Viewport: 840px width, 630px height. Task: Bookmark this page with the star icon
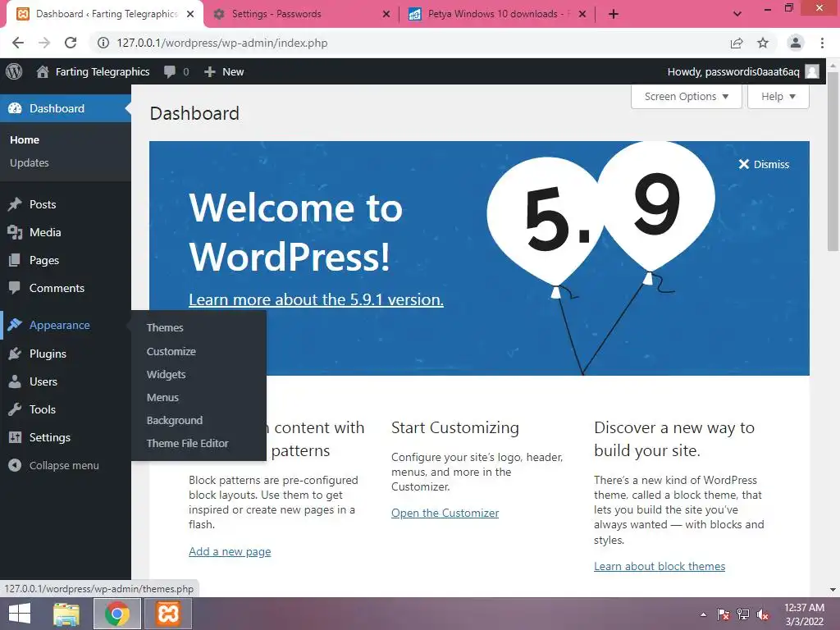(x=763, y=43)
